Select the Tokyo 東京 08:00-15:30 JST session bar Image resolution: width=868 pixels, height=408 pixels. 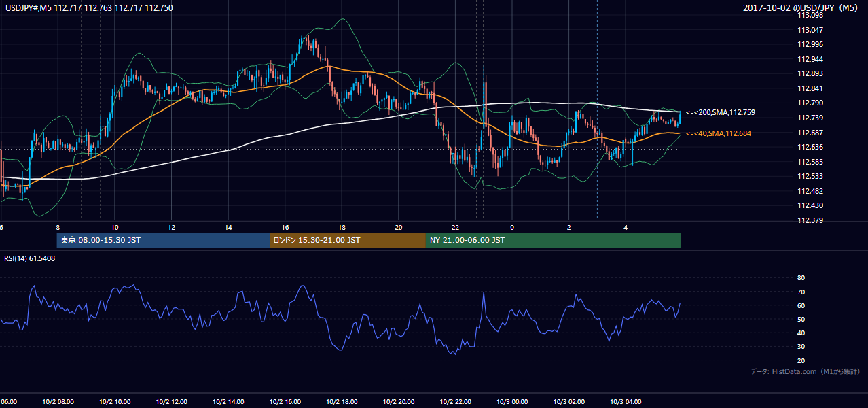tap(163, 240)
